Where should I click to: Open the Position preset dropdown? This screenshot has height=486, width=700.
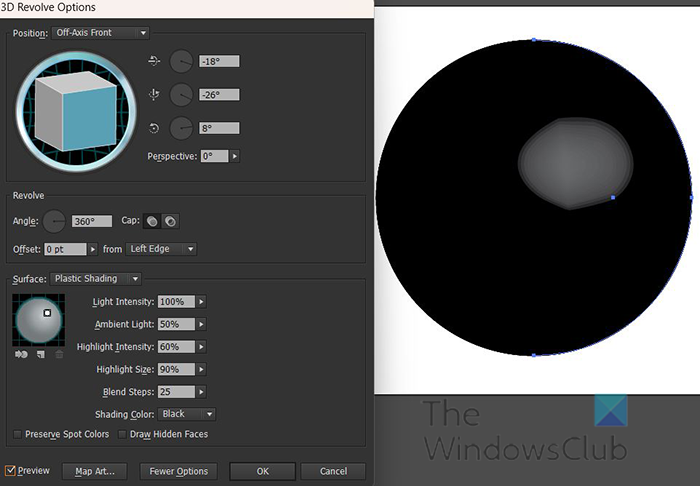click(x=100, y=33)
